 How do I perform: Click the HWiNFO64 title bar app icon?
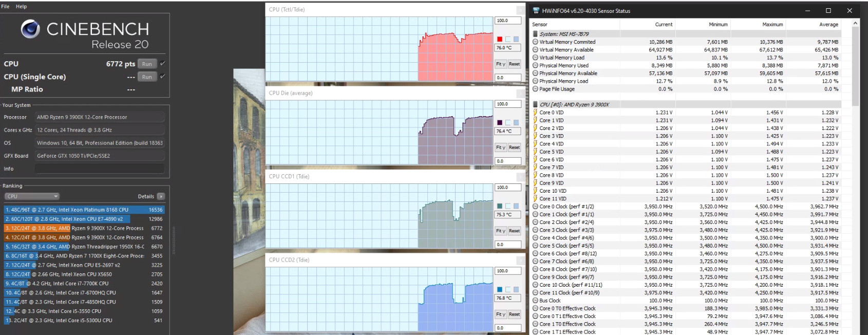tap(536, 10)
